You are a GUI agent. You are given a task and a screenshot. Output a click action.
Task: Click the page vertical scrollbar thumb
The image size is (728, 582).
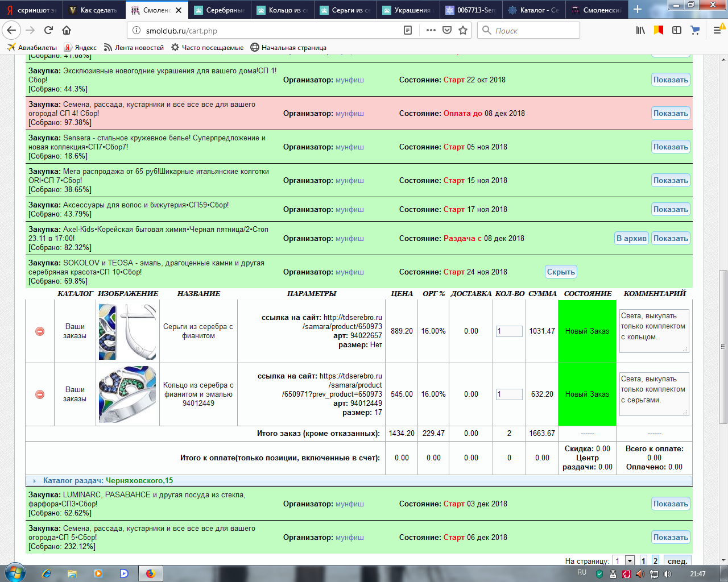click(723, 346)
